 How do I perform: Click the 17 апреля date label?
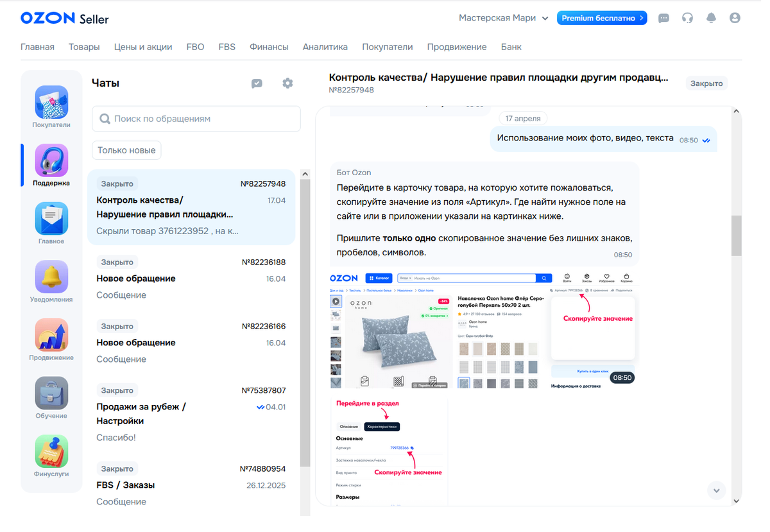coord(523,119)
